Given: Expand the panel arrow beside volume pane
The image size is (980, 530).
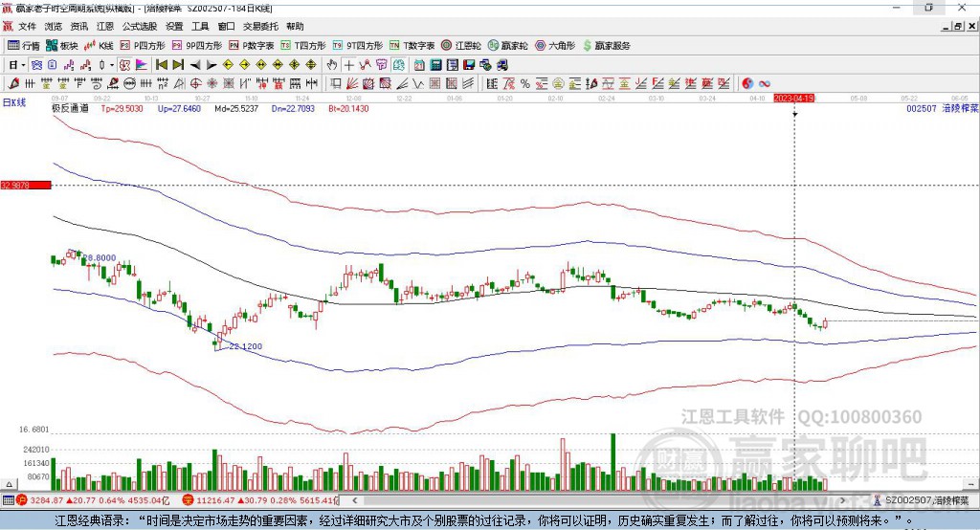Looking at the screenshot, I should tap(9, 484).
